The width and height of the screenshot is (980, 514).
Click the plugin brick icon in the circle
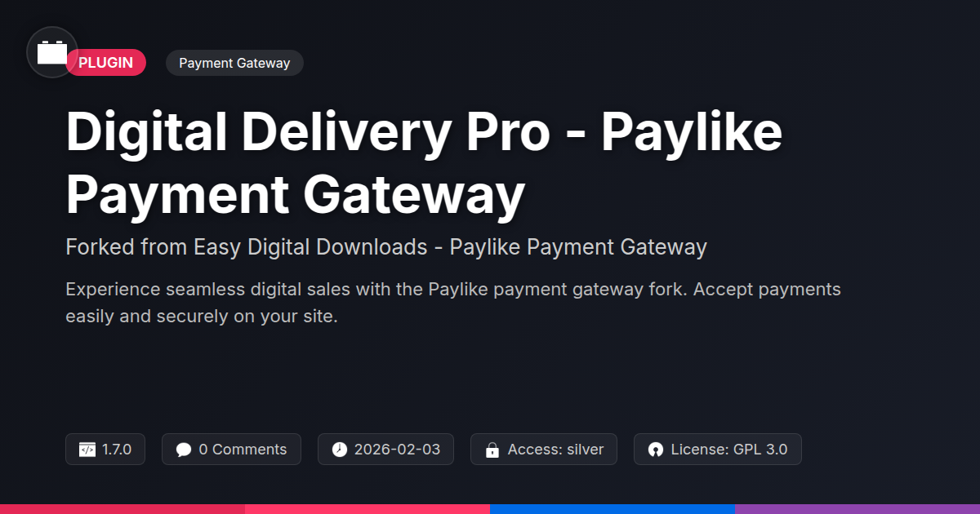coord(52,53)
